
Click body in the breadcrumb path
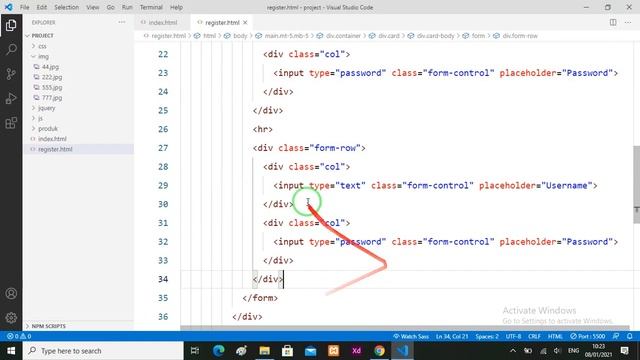(x=240, y=36)
